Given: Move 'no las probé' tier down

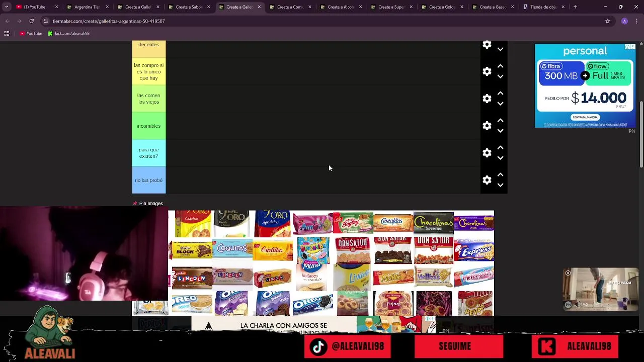Looking at the screenshot, I should [500, 185].
